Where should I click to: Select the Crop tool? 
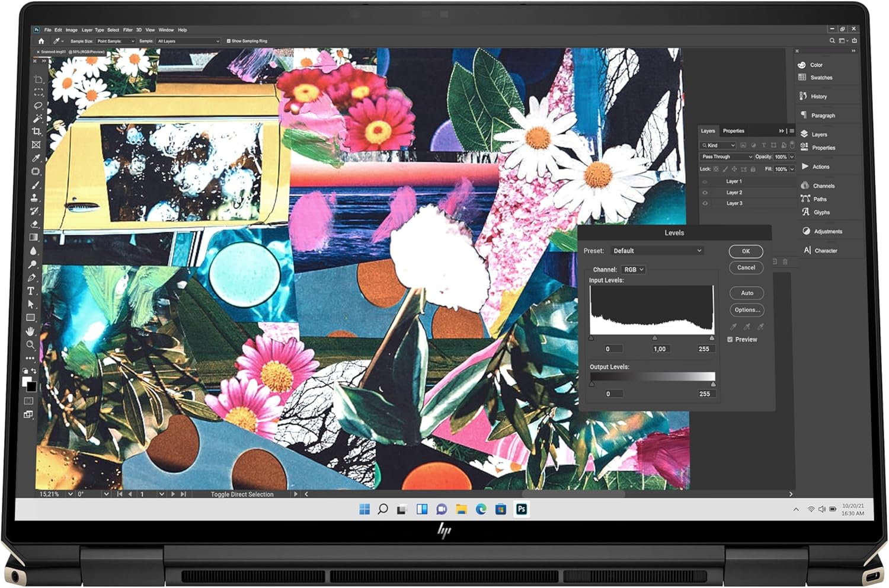37,131
